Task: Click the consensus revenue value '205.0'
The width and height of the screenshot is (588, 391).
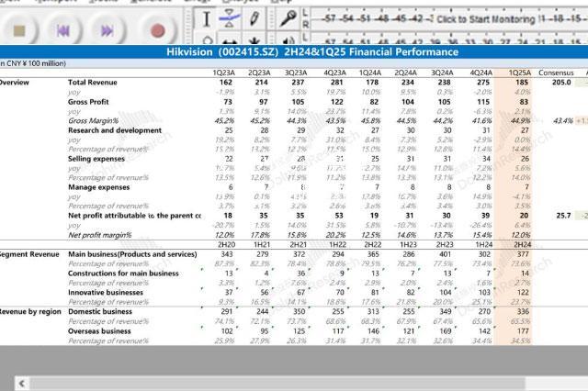Action: tap(561, 83)
